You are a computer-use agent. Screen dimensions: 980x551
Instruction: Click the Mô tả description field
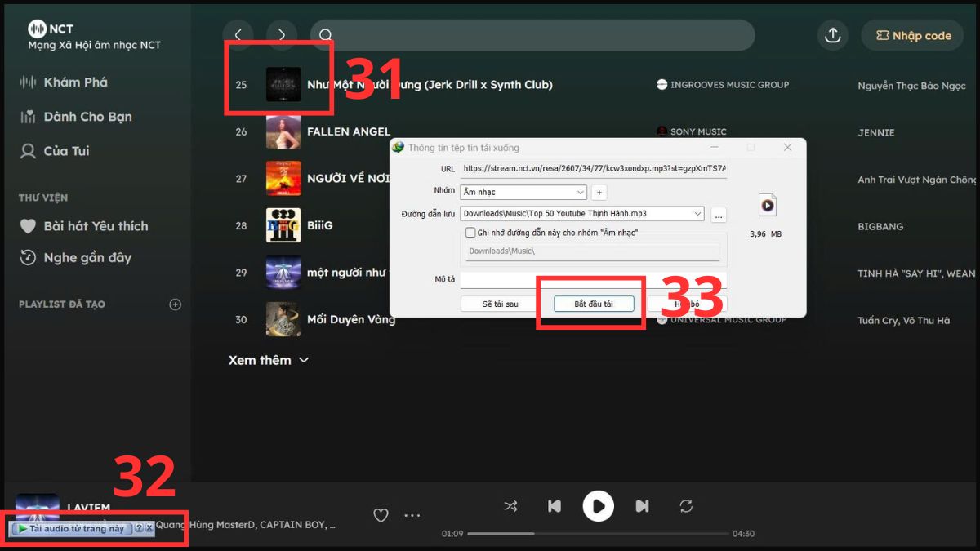point(593,280)
